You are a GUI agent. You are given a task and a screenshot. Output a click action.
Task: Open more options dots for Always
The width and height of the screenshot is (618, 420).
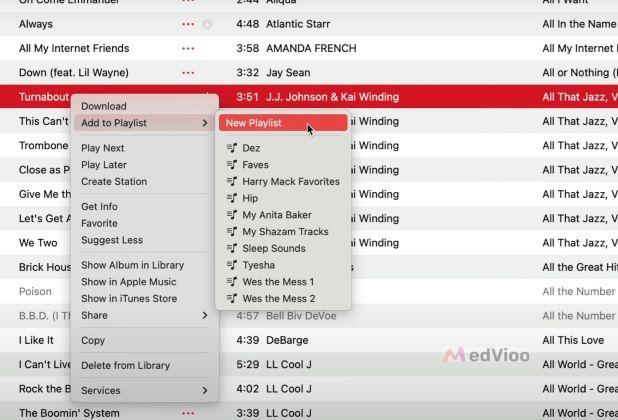point(188,24)
